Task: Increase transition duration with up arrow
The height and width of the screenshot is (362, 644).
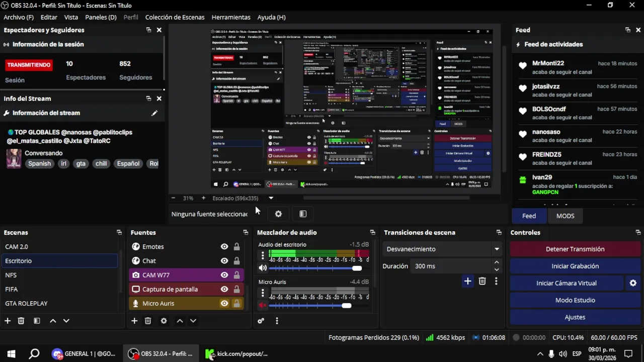Action: [497, 262]
